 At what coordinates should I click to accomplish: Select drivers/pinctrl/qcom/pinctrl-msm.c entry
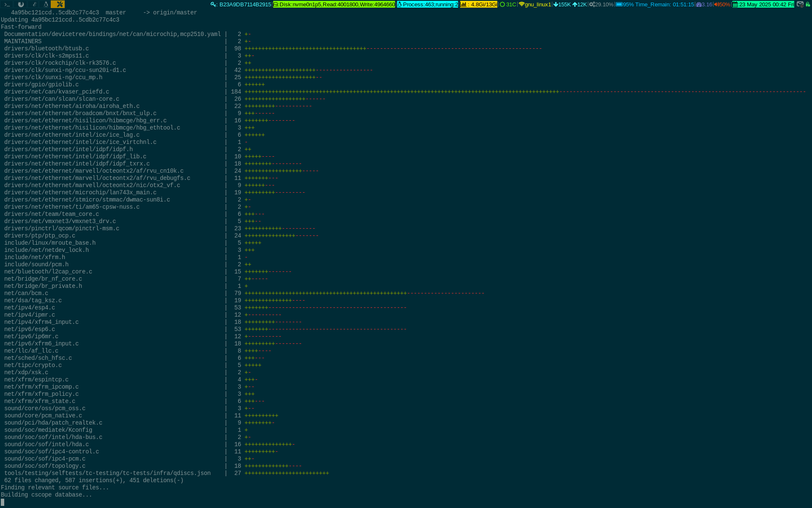point(62,229)
